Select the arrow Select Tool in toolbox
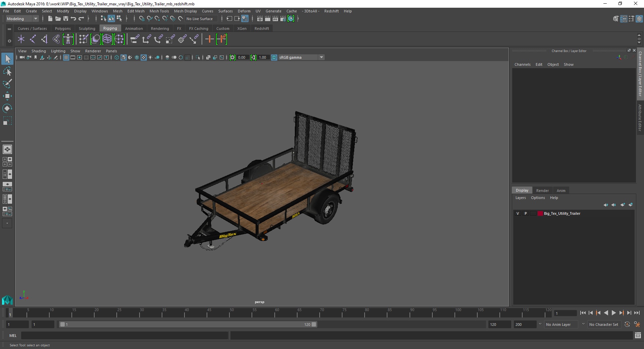 coord(7,59)
